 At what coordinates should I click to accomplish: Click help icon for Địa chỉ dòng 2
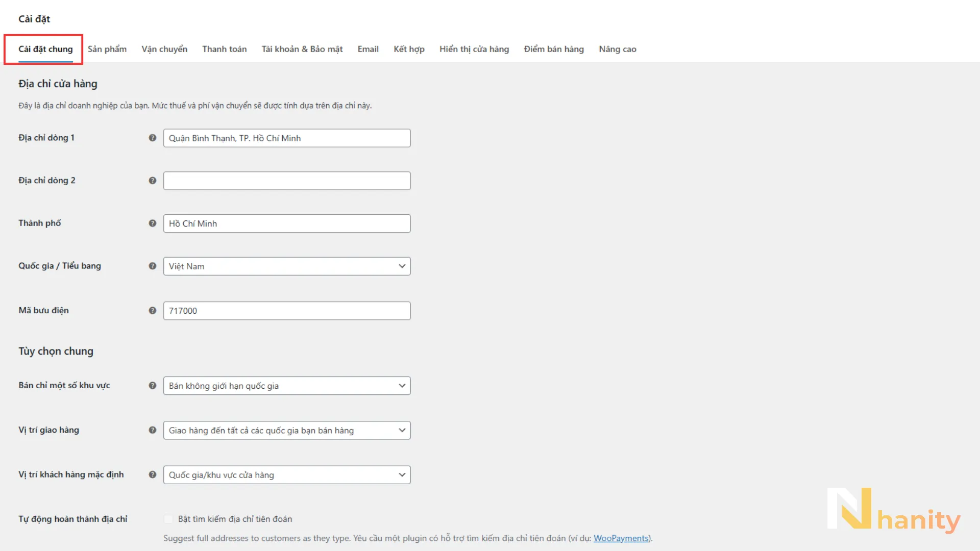[x=152, y=181]
